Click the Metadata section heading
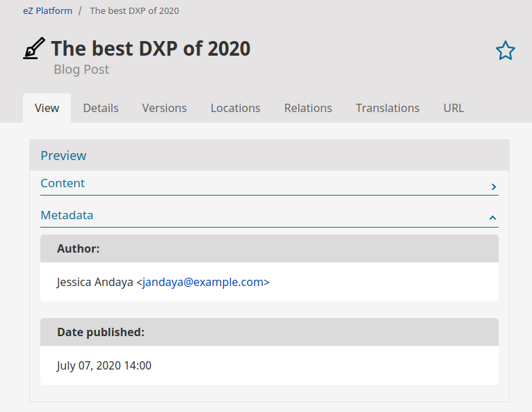 coord(67,215)
